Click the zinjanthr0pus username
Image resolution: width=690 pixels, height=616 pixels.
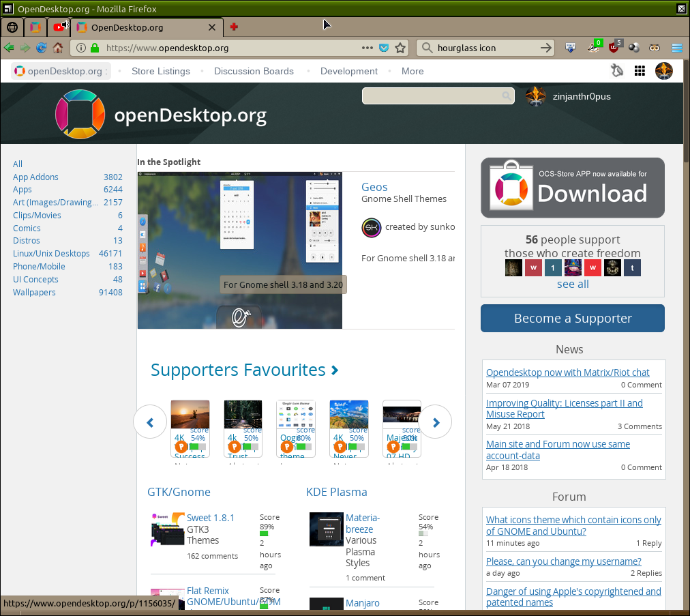pos(582,96)
